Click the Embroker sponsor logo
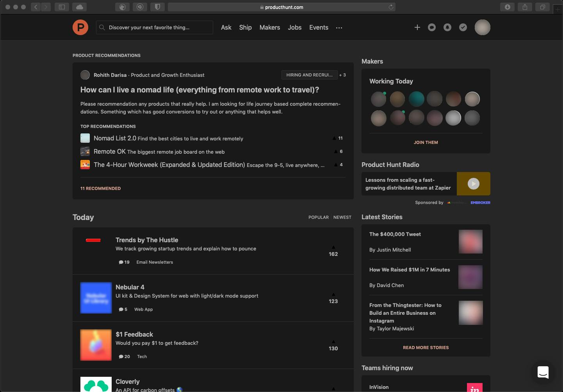 click(481, 202)
